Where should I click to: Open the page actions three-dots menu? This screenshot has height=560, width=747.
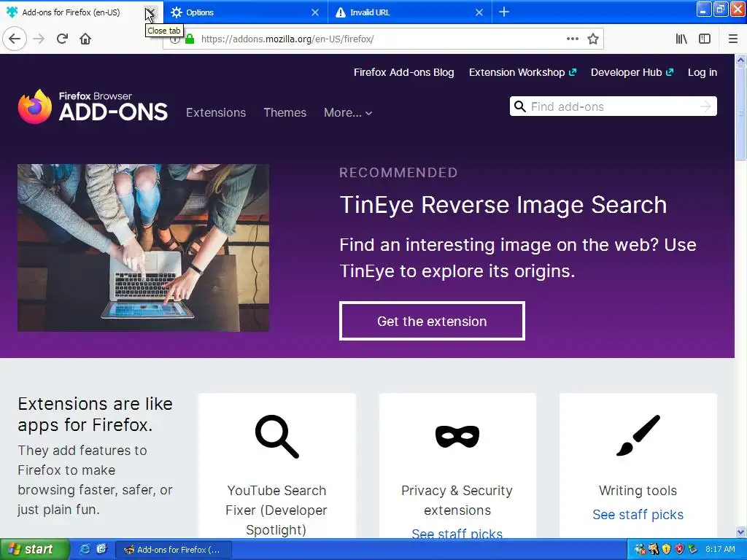[573, 39]
